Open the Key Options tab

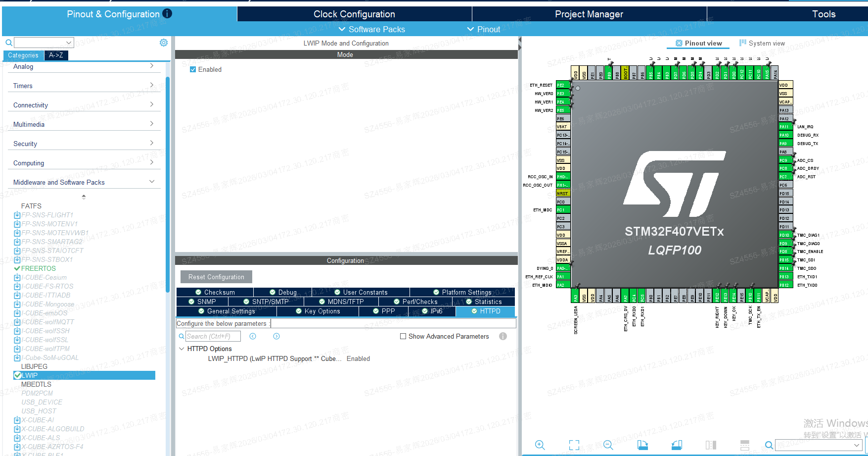(x=318, y=311)
